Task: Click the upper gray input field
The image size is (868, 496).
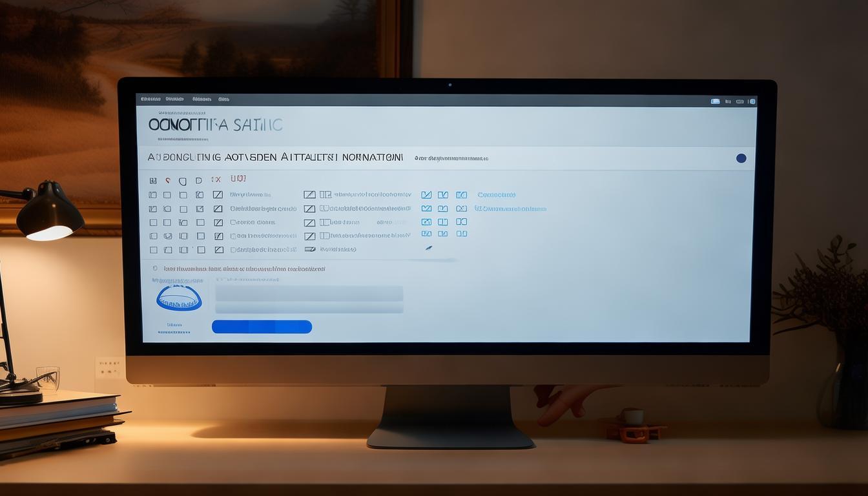Action: tap(309, 293)
